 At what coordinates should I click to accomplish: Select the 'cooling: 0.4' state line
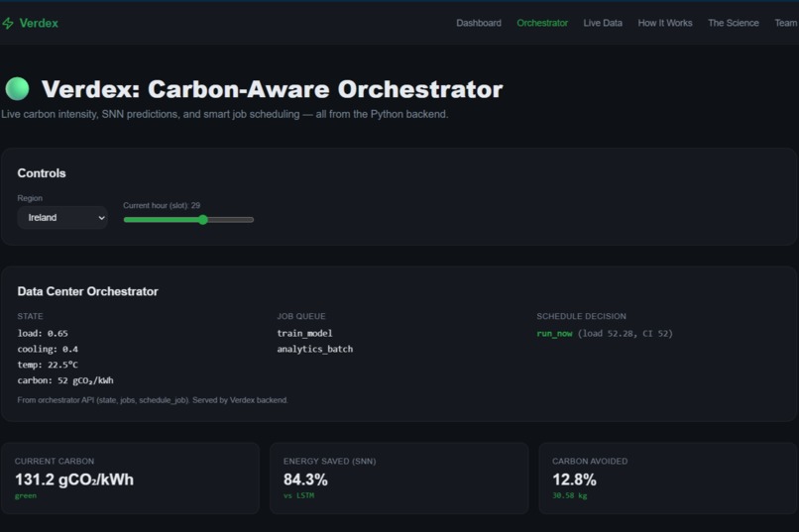48,350
